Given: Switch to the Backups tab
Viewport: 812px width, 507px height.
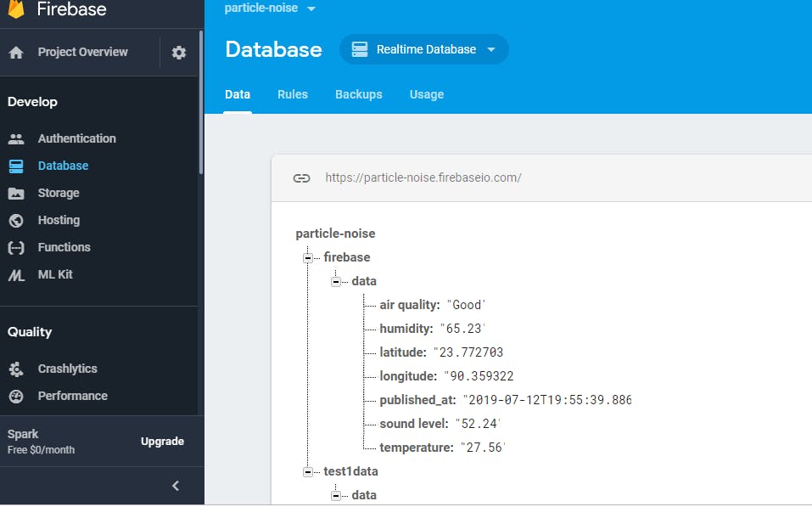Looking at the screenshot, I should pyautogui.click(x=358, y=94).
